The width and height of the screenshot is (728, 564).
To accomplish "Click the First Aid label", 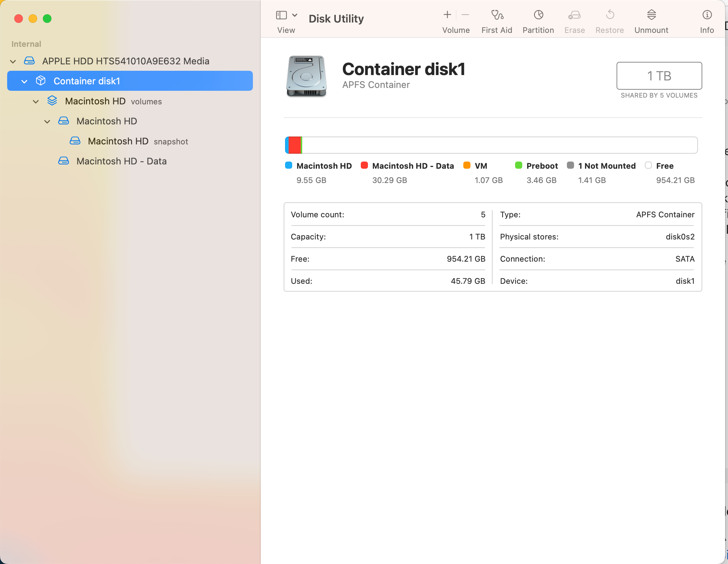I will click(497, 30).
